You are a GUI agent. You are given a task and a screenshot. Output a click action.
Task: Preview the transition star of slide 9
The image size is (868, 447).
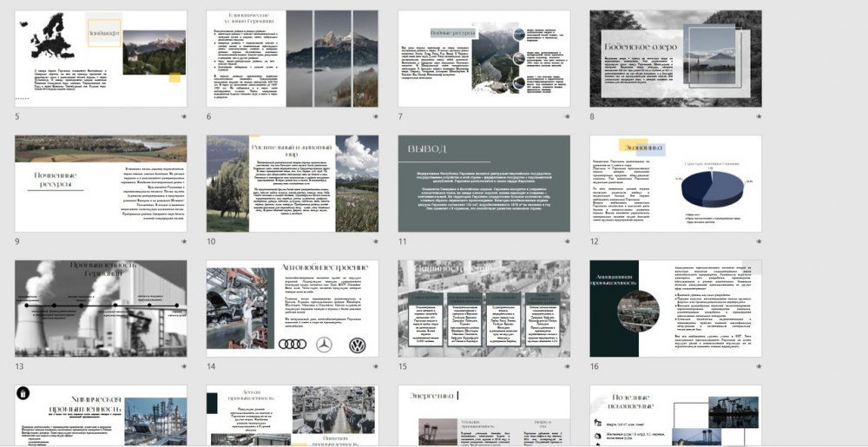[x=184, y=242]
